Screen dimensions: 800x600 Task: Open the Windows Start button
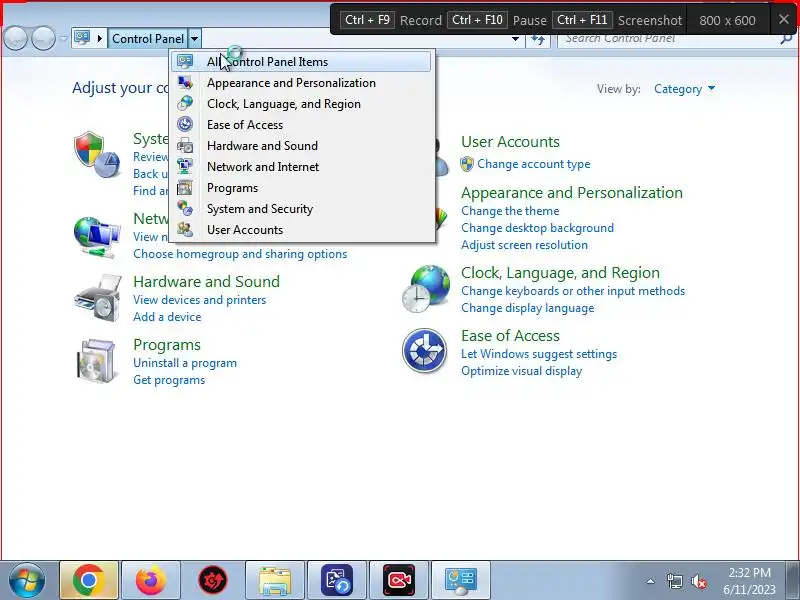pos(27,580)
